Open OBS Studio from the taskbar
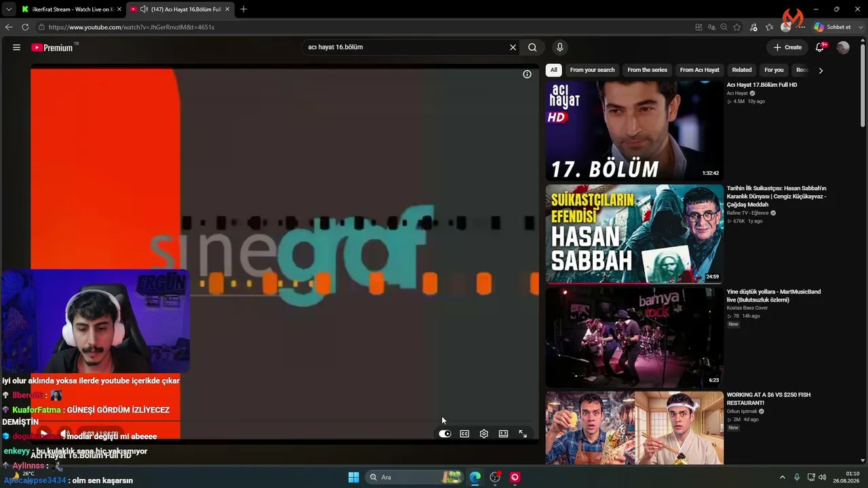The image size is (868, 488). click(495, 477)
